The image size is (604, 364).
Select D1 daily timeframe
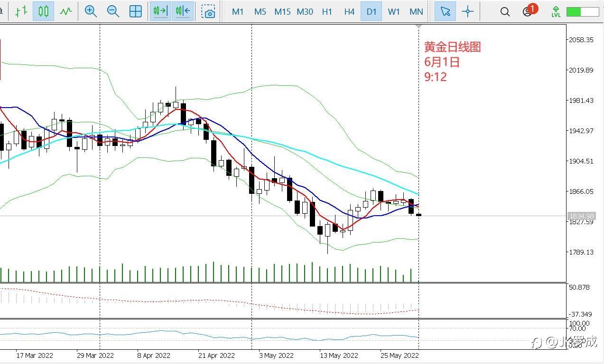[372, 11]
